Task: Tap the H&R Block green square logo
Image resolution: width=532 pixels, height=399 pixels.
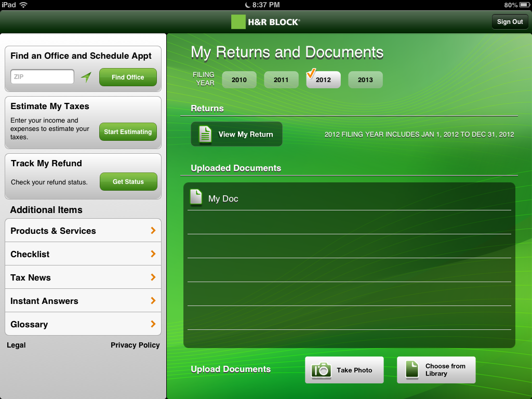Action: (238, 22)
